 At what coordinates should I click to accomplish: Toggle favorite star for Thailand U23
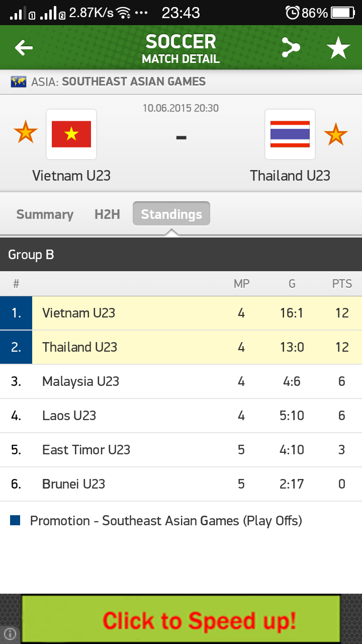click(335, 134)
